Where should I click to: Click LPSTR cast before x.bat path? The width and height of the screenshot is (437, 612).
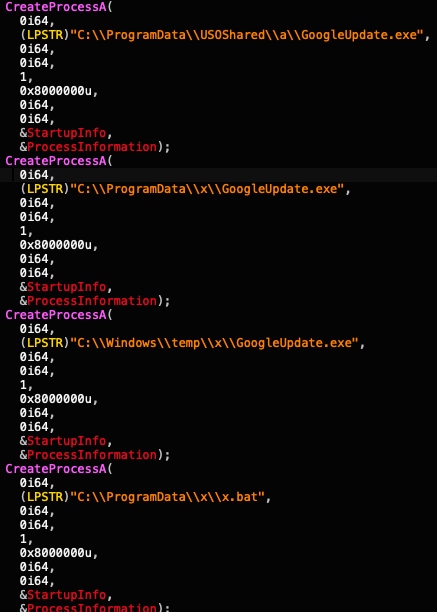44,497
